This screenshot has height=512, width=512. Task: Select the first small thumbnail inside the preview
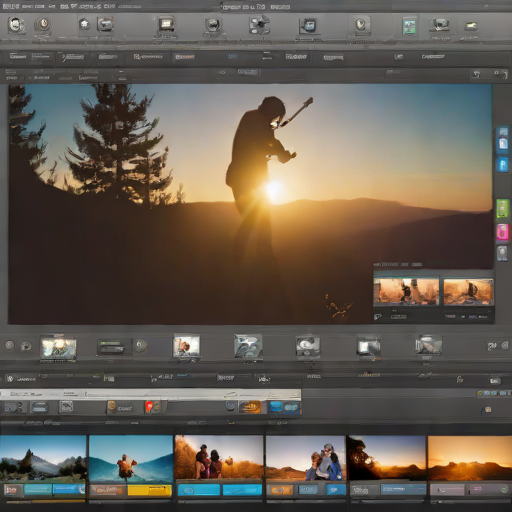click(406, 291)
